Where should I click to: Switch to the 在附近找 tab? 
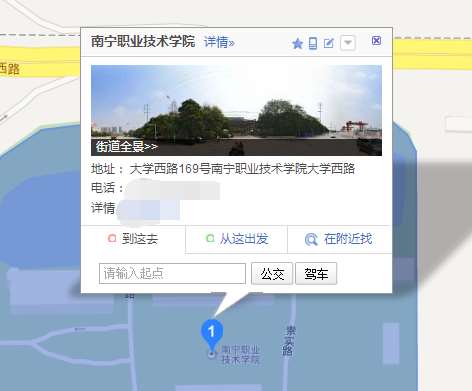click(339, 239)
